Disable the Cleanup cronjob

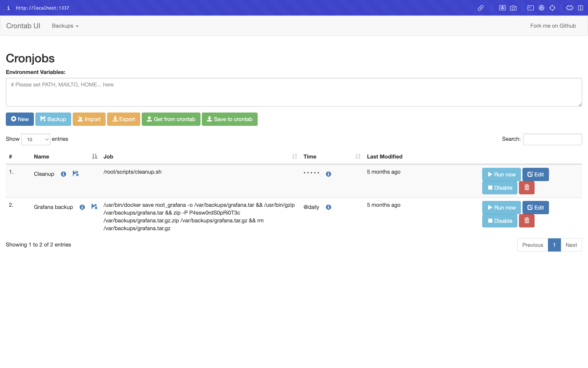[500, 188]
